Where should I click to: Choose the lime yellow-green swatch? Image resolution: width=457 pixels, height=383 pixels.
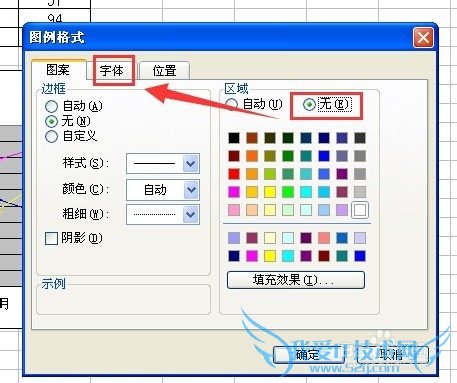pyautogui.click(x=270, y=174)
